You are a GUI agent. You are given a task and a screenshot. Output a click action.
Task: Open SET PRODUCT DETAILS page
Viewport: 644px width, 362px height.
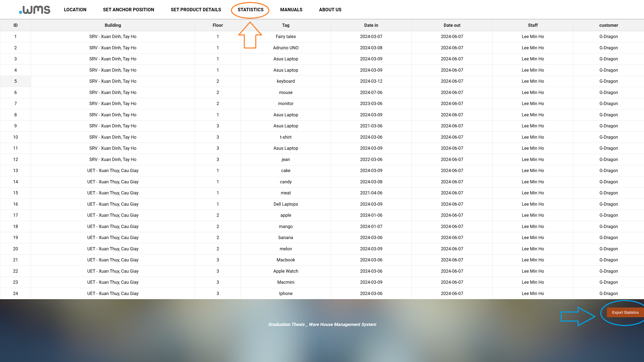click(196, 10)
